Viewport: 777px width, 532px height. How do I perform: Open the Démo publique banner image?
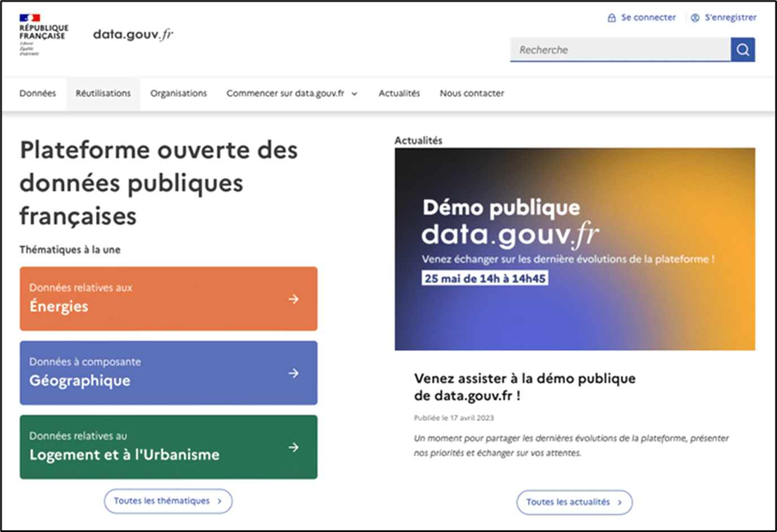pyautogui.click(x=574, y=249)
